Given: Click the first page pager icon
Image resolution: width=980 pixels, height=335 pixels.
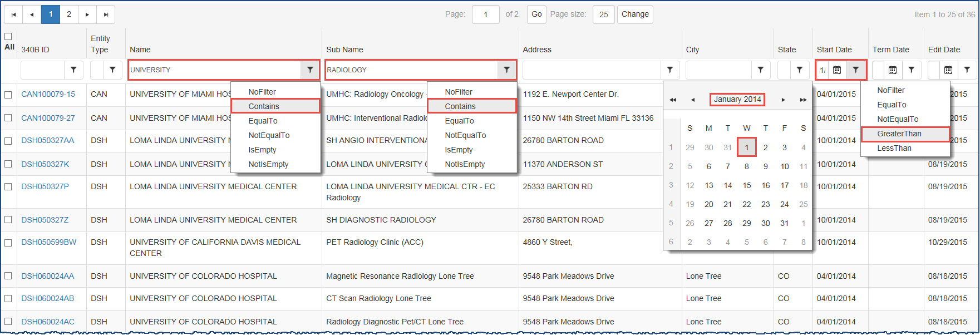Looking at the screenshot, I should pyautogui.click(x=13, y=14).
